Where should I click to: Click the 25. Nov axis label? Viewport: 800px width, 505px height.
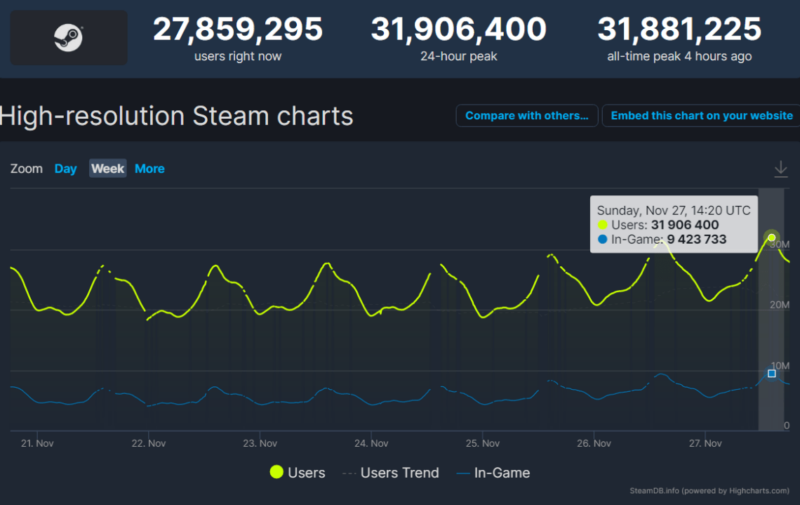click(483, 443)
